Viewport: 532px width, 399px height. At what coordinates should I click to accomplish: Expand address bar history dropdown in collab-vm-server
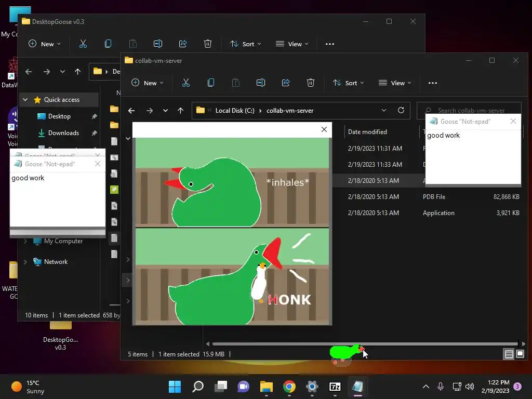[x=384, y=110]
